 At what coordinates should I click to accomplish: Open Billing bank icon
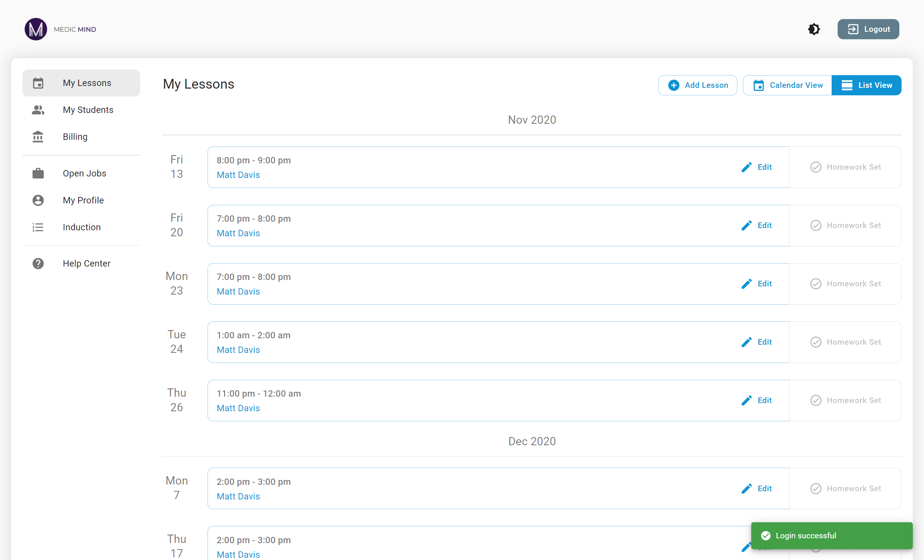(38, 137)
